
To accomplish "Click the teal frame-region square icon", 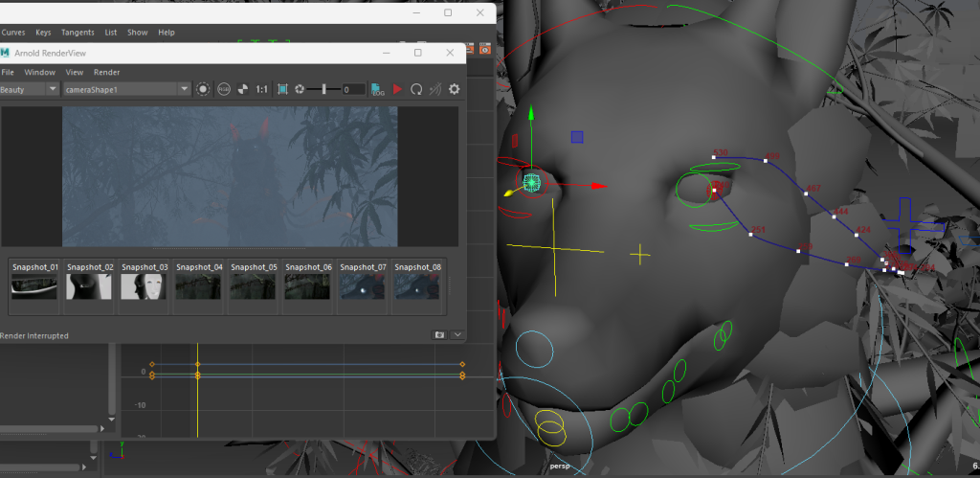I will click(x=282, y=89).
